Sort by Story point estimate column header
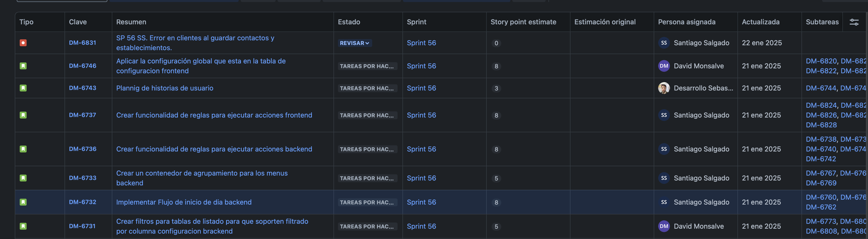868x239 pixels. coord(523,22)
